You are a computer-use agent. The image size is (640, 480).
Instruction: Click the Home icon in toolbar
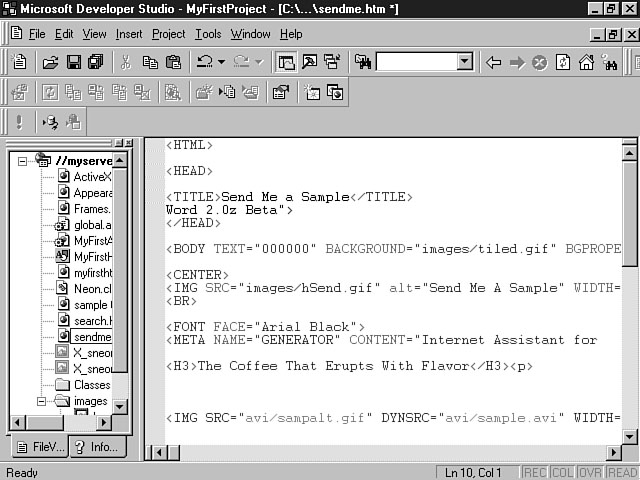586,62
